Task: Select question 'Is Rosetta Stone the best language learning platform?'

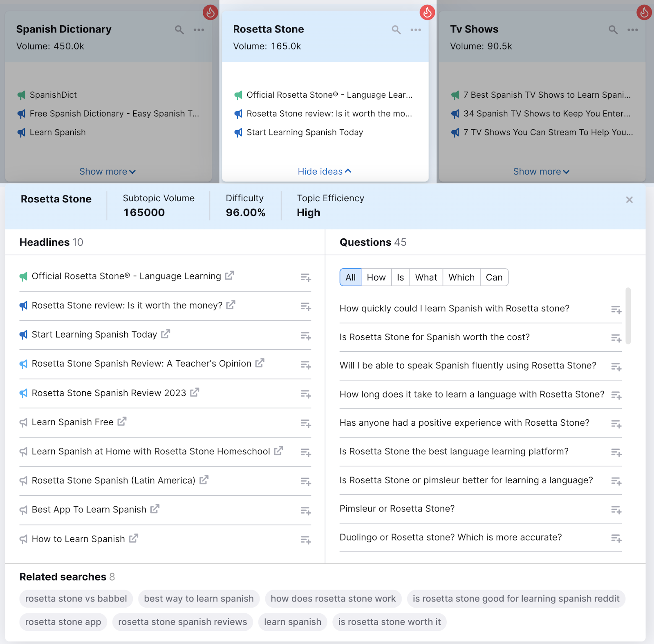Action: tap(454, 451)
